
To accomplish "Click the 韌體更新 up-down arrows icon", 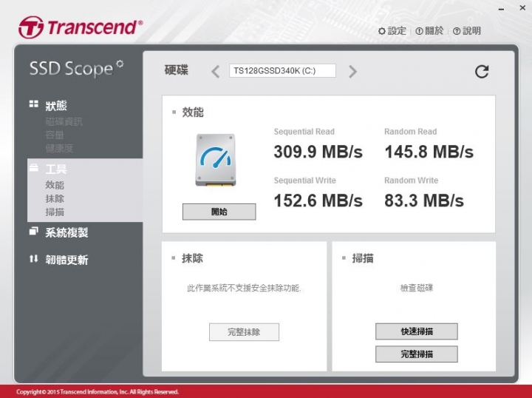I will click(x=33, y=259).
